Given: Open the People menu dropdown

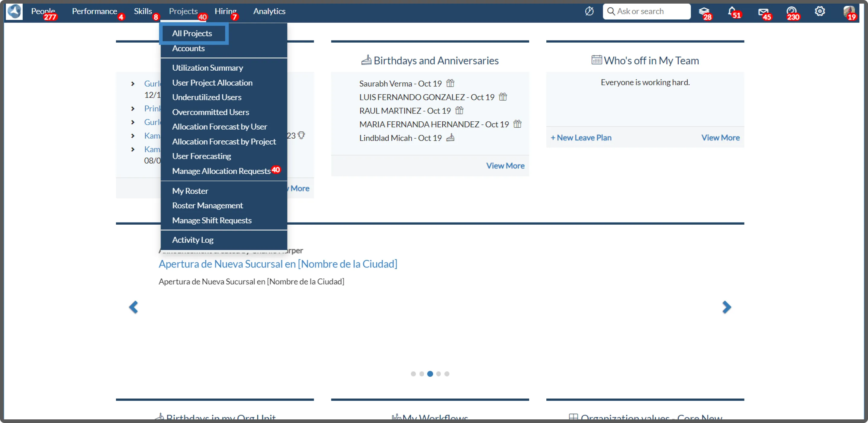Looking at the screenshot, I should click(43, 11).
